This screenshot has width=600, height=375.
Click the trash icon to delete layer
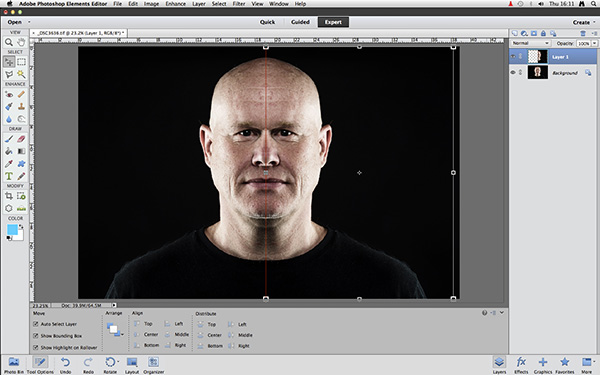[583, 34]
